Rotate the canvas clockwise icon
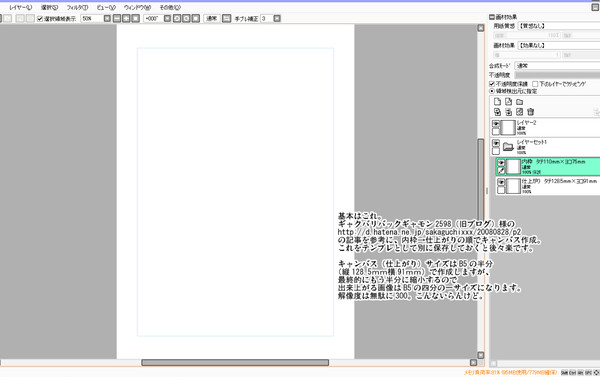Viewport: 600px width, 377px height. (186, 18)
